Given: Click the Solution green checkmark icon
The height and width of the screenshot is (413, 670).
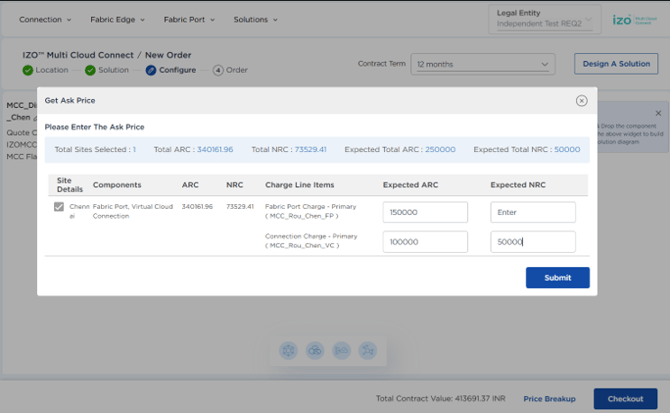Looking at the screenshot, I should tap(90, 70).
